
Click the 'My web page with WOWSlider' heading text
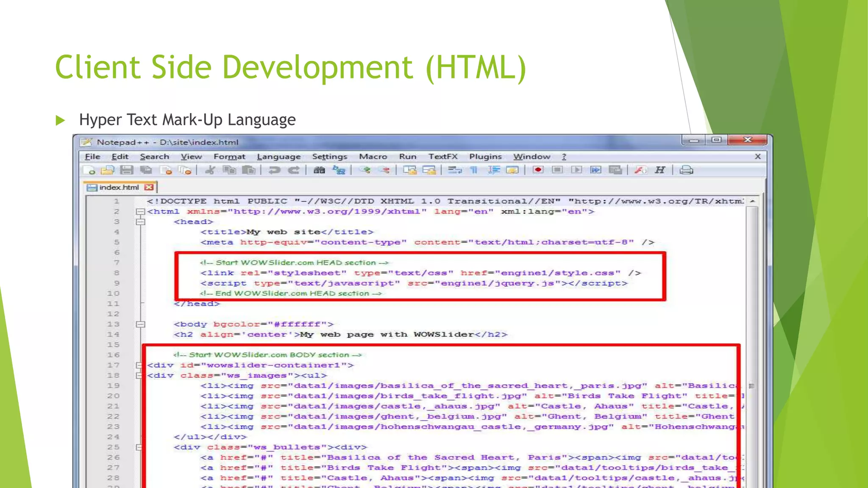[387, 335]
